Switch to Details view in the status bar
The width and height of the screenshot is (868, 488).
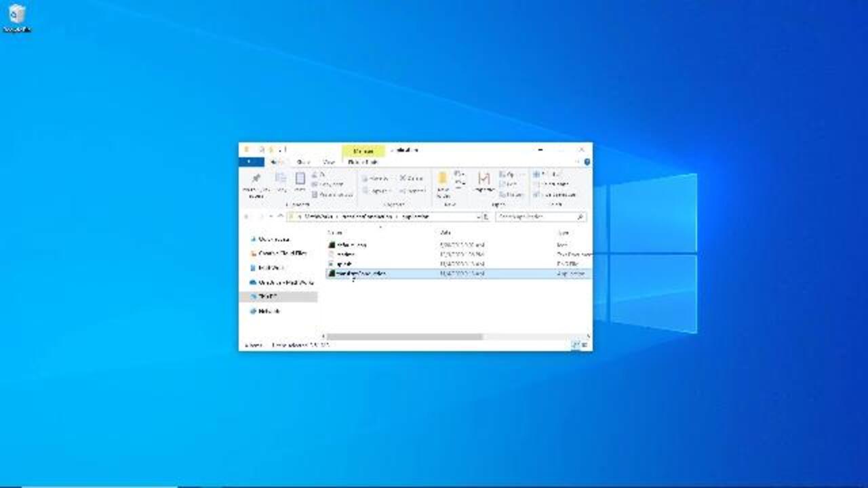(x=575, y=345)
